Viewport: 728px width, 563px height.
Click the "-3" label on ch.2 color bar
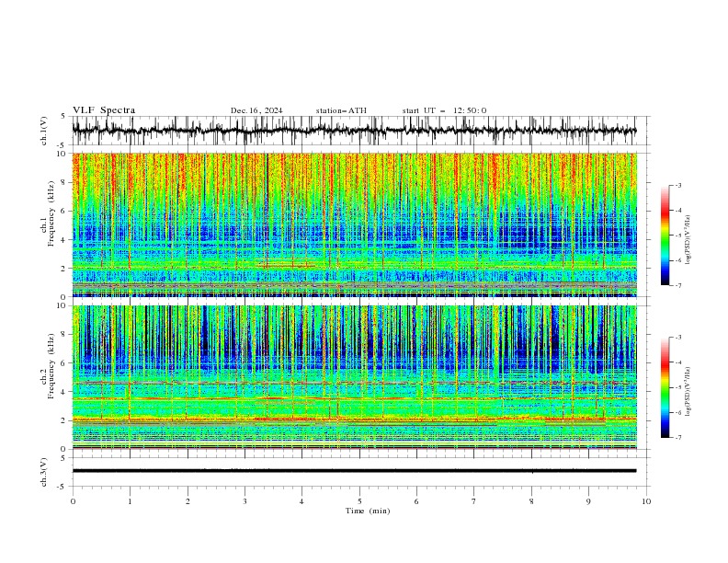click(677, 338)
